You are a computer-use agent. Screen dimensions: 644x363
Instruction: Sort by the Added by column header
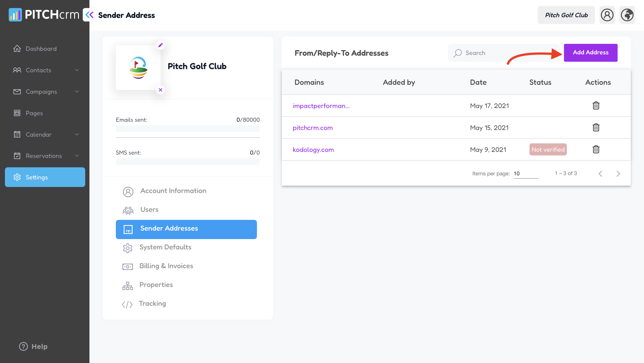pyautogui.click(x=399, y=82)
